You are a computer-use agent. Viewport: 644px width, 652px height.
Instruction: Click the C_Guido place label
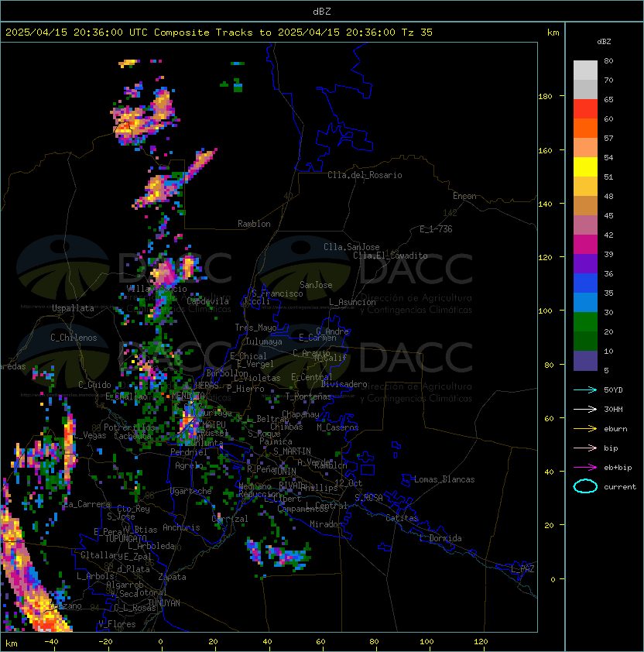click(x=94, y=385)
